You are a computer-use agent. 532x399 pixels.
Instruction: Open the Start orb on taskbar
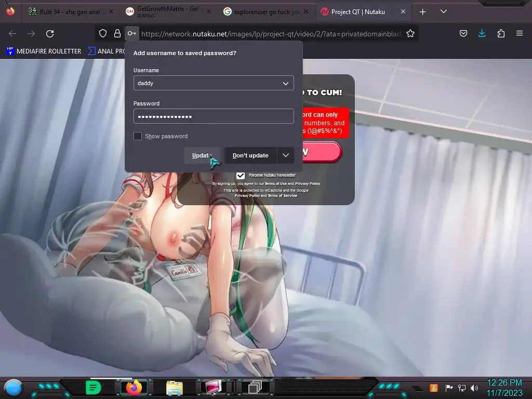(x=13, y=388)
